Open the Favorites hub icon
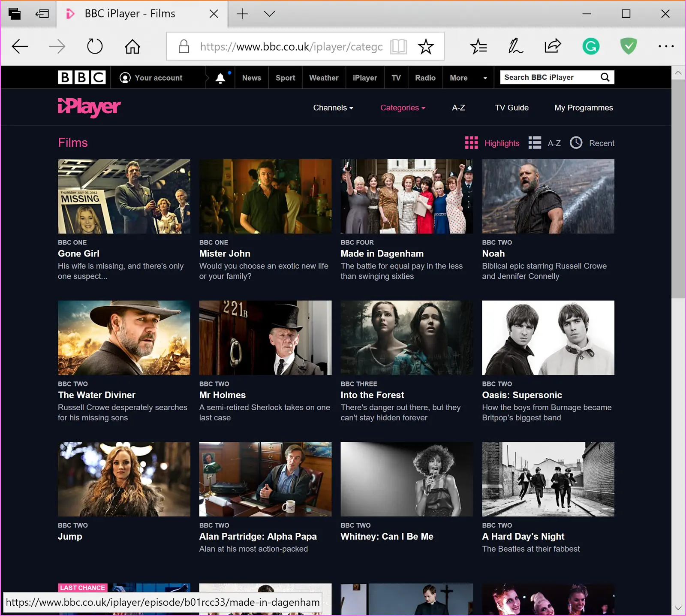Viewport: 686px width, 616px height. coord(478,46)
